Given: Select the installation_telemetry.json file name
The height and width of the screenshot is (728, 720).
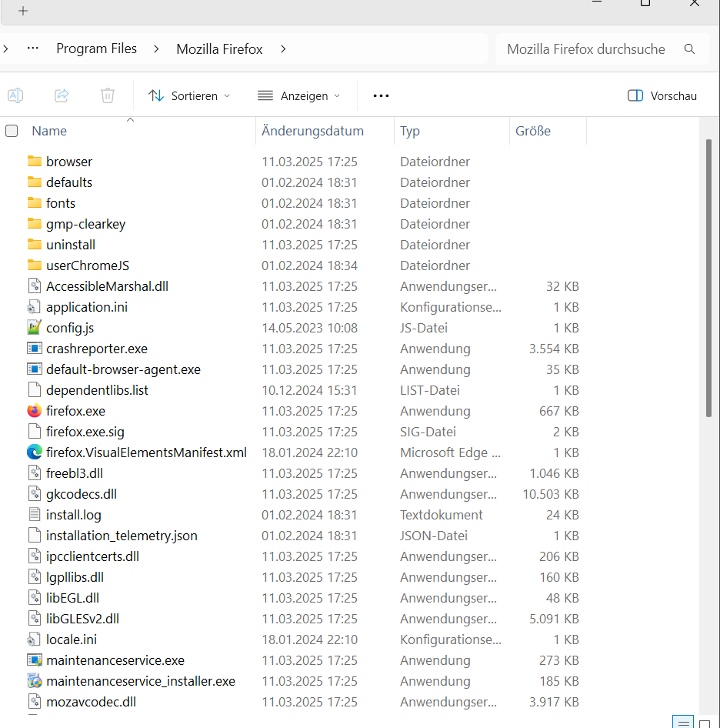Looking at the screenshot, I should 122,536.
